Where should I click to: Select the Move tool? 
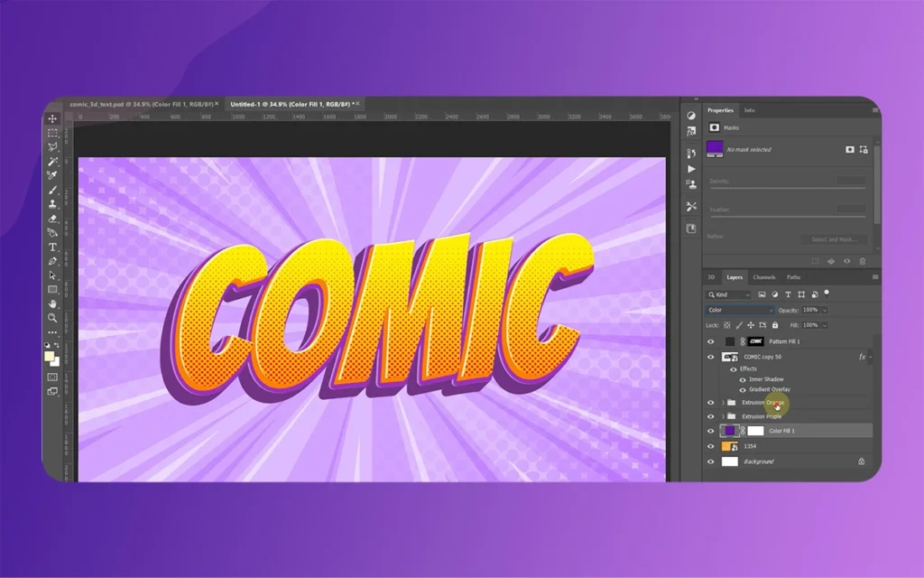point(52,118)
